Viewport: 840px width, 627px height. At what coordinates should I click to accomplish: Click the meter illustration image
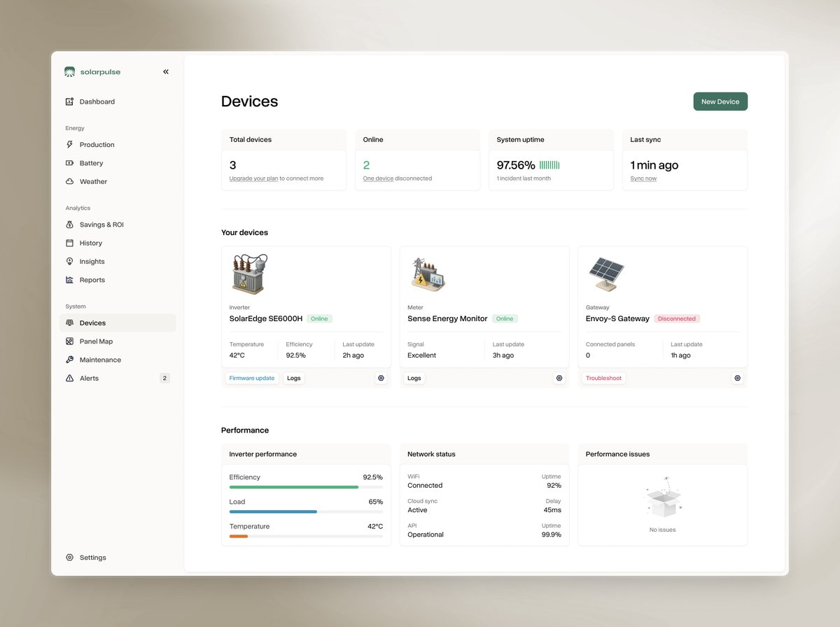click(x=428, y=275)
